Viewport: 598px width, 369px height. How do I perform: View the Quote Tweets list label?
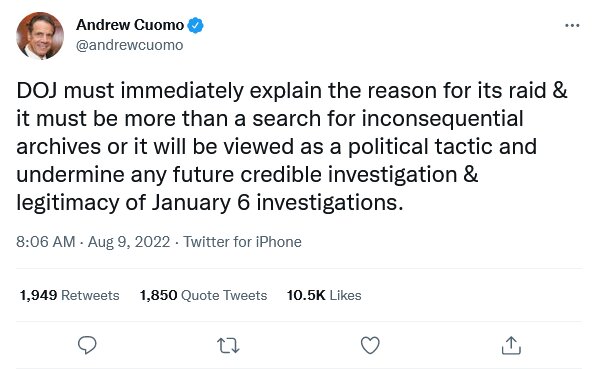pyautogui.click(x=224, y=295)
